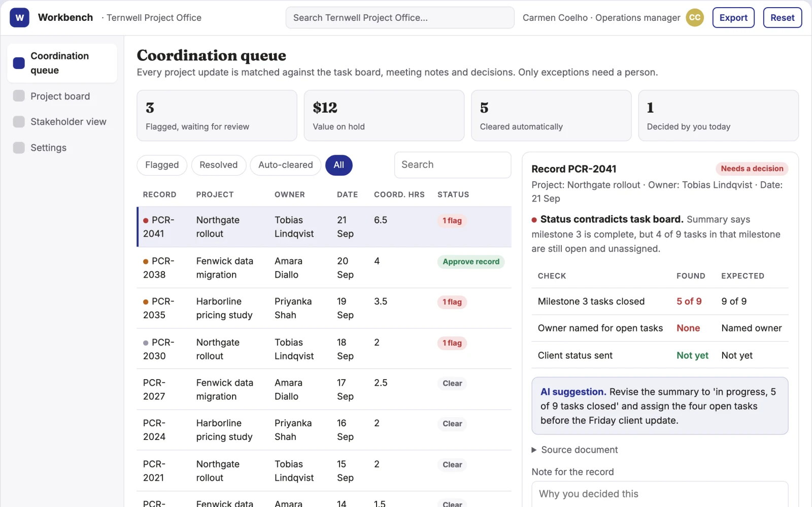Image resolution: width=812 pixels, height=507 pixels.
Task: Select record PCR-2030 row
Action: [324, 349]
